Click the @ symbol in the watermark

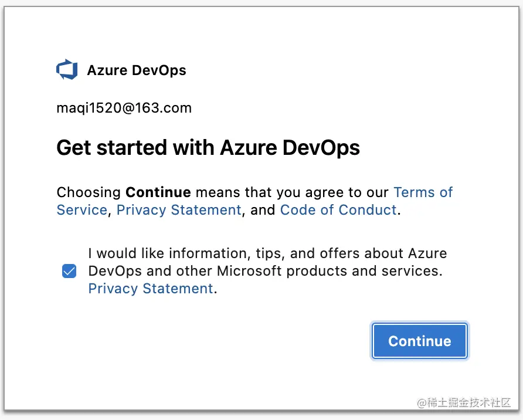[422, 403]
